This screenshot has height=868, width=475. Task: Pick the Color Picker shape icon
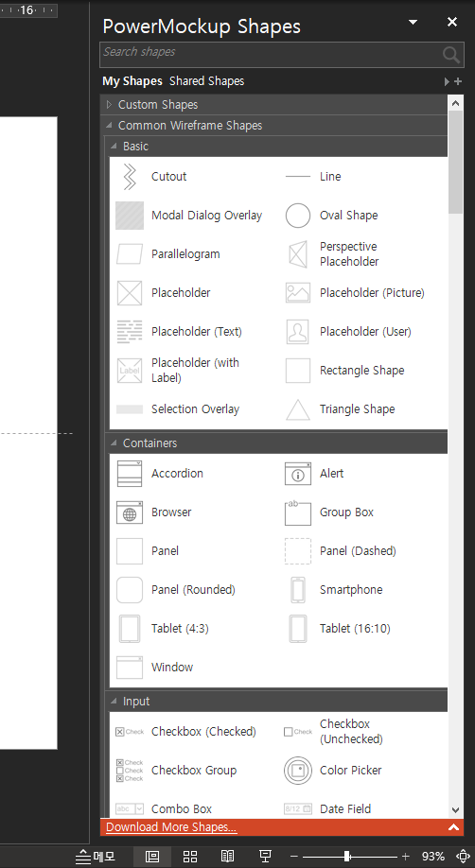pyautogui.click(x=298, y=770)
